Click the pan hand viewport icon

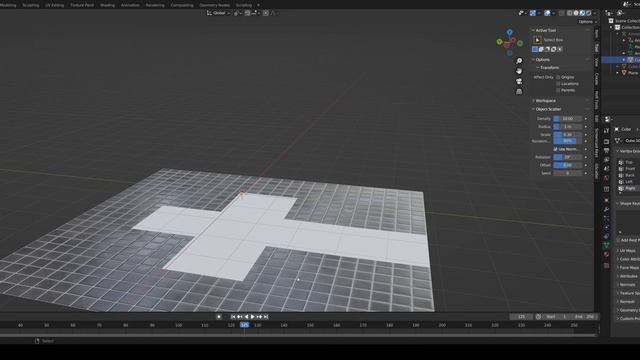click(x=519, y=71)
